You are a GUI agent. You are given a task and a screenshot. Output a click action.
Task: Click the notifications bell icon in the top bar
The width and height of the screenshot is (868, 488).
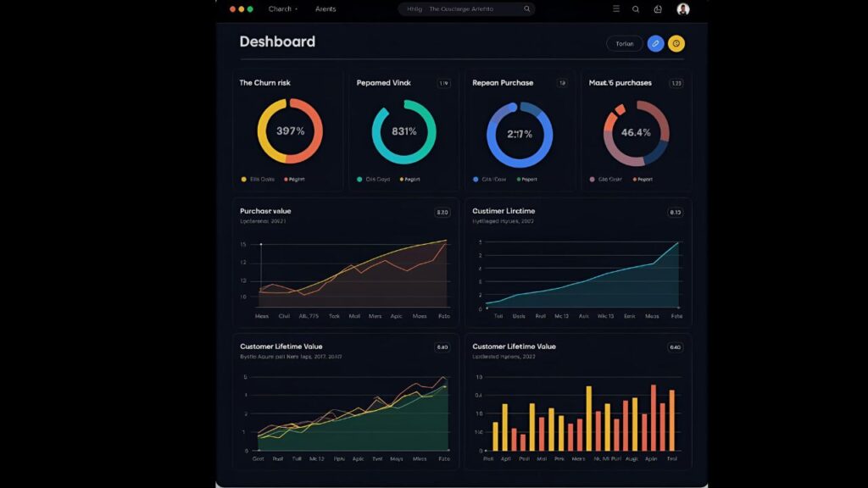[x=658, y=8]
